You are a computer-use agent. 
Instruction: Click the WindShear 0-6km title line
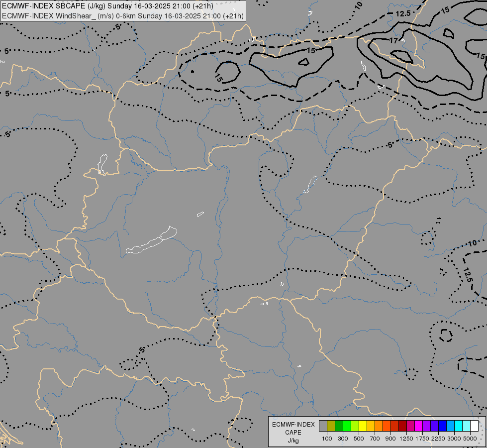click(x=123, y=16)
